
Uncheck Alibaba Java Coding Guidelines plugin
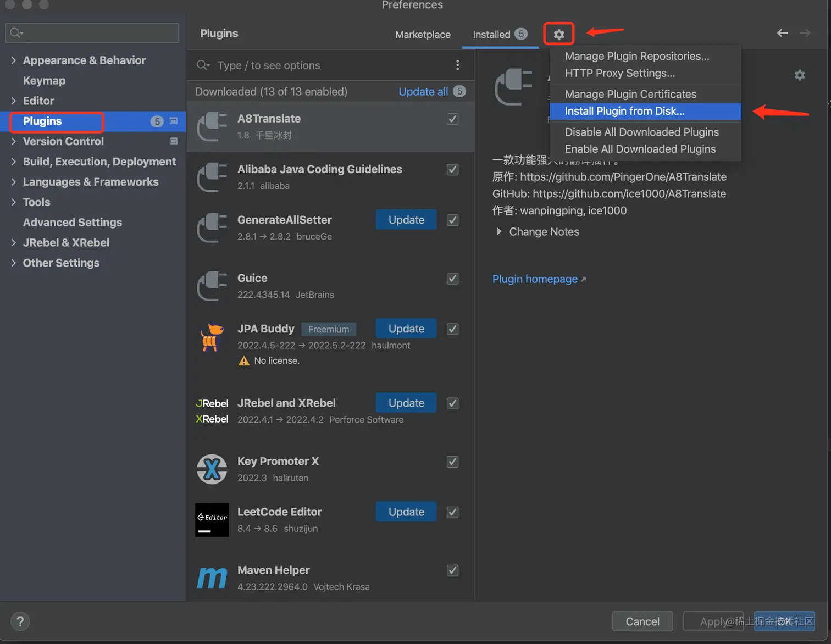[x=452, y=169]
